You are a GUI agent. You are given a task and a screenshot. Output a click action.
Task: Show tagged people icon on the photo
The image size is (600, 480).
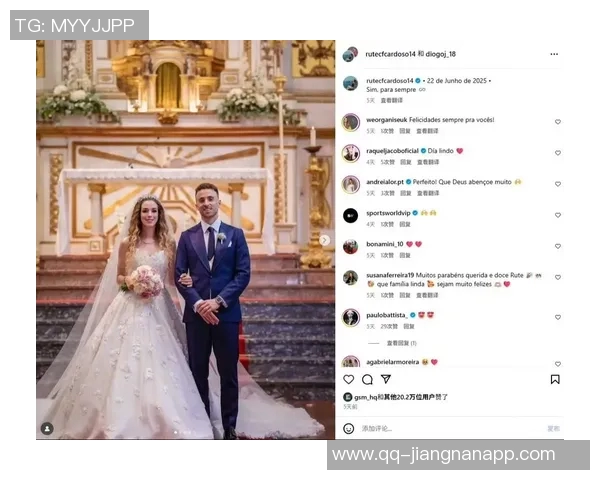[x=47, y=428]
